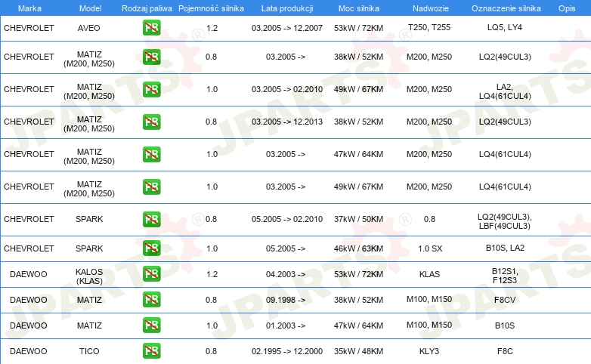Select the KALOS (KLAS) model cell
The image size is (591, 364).
click(x=89, y=276)
